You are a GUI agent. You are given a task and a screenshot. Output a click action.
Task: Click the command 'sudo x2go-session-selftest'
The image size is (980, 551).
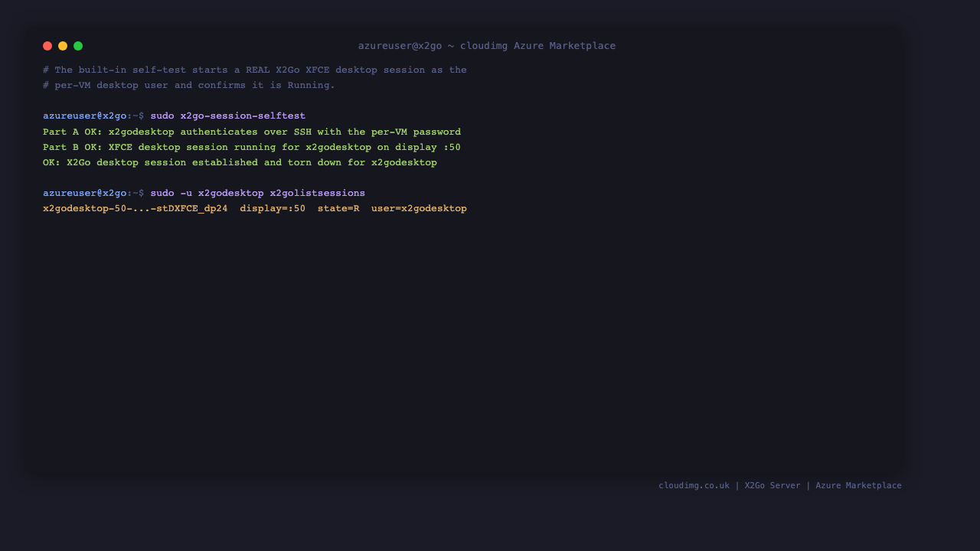pos(228,116)
